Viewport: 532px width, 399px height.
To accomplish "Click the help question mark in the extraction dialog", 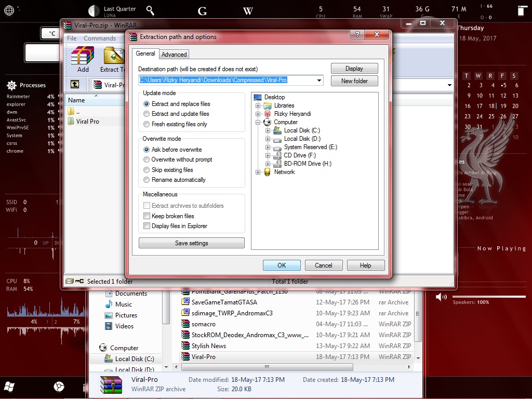I will pyautogui.click(x=357, y=34).
